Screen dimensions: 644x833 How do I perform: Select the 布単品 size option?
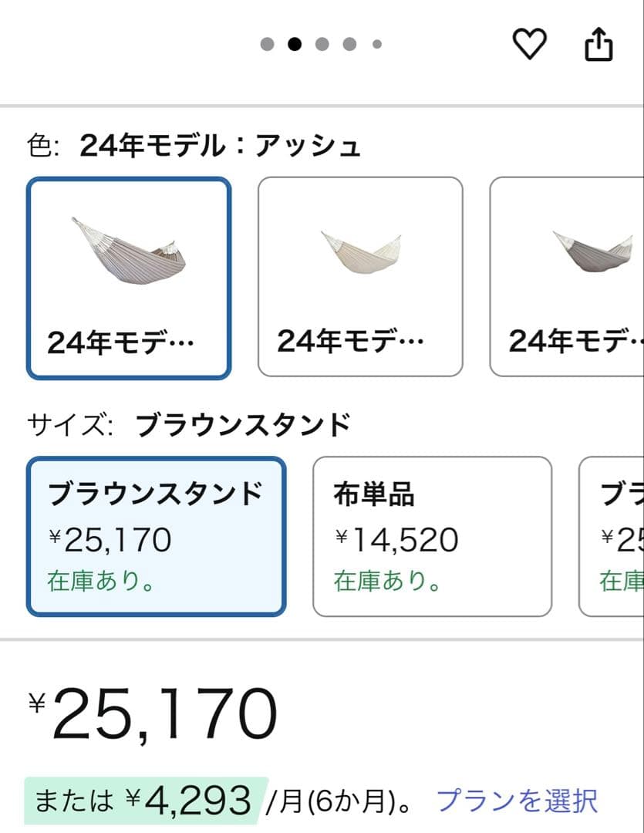pyautogui.click(x=432, y=537)
